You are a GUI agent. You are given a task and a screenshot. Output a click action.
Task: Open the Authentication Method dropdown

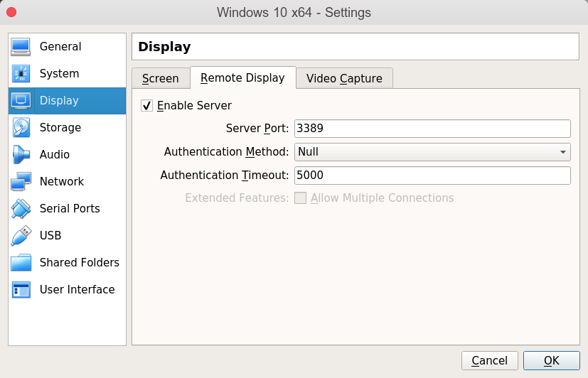432,152
